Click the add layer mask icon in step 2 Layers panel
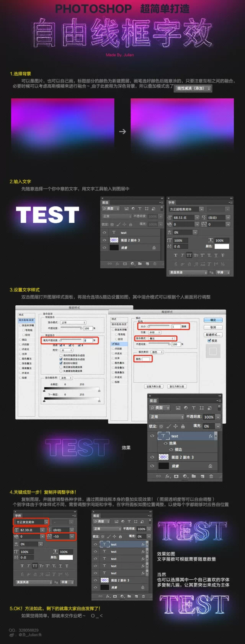 pos(125,264)
